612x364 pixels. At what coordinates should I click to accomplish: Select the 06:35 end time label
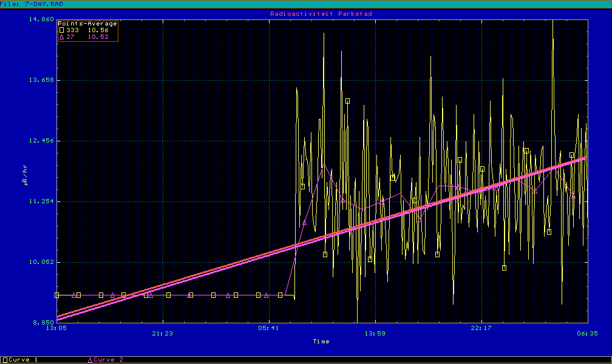(x=587, y=333)
